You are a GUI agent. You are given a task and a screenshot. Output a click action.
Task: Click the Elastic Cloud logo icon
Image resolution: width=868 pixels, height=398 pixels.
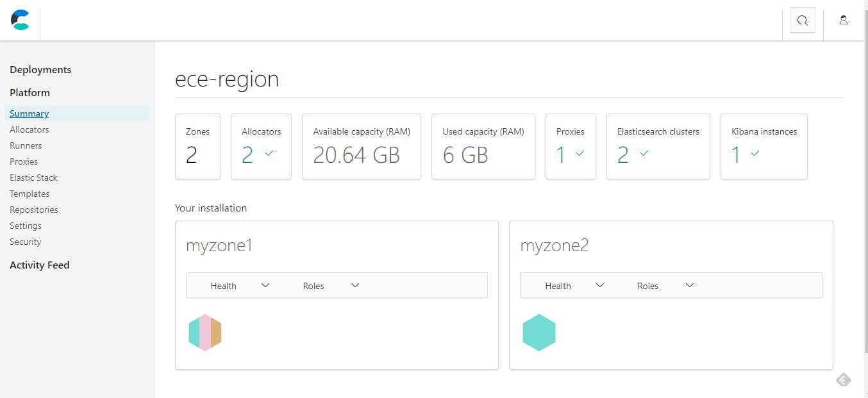coord(21,20)
